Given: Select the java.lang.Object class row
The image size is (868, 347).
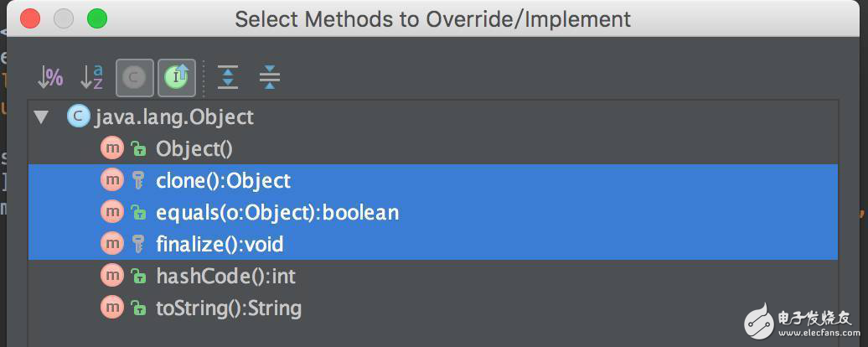Looking at the screenshot, I should pos(173,117).
